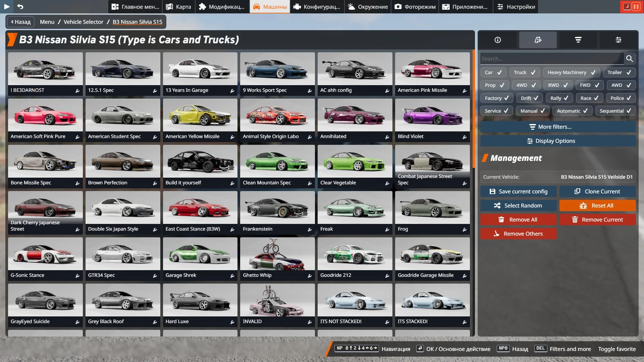Toggle the Truck filter

(525, 72)
